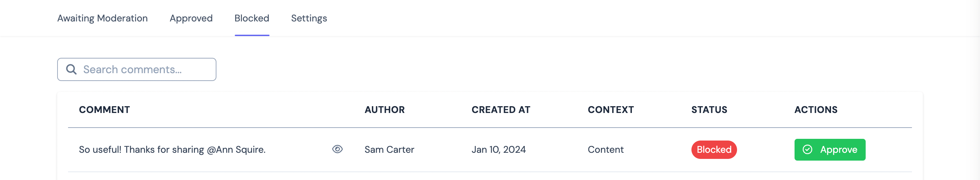Select the Blocked tab
980x180 pixels.
[x=252, y=18]
